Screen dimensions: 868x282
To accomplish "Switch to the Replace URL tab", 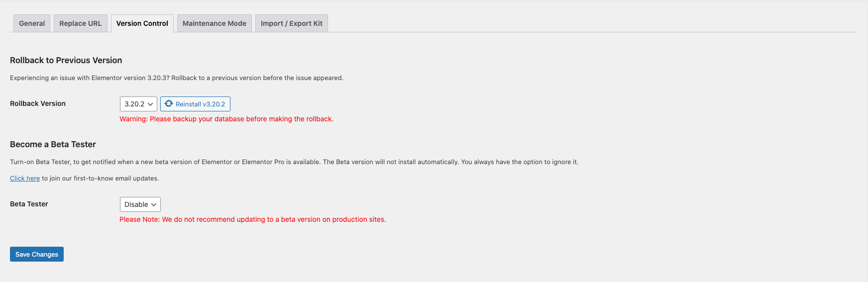I will tap(80, 23).
